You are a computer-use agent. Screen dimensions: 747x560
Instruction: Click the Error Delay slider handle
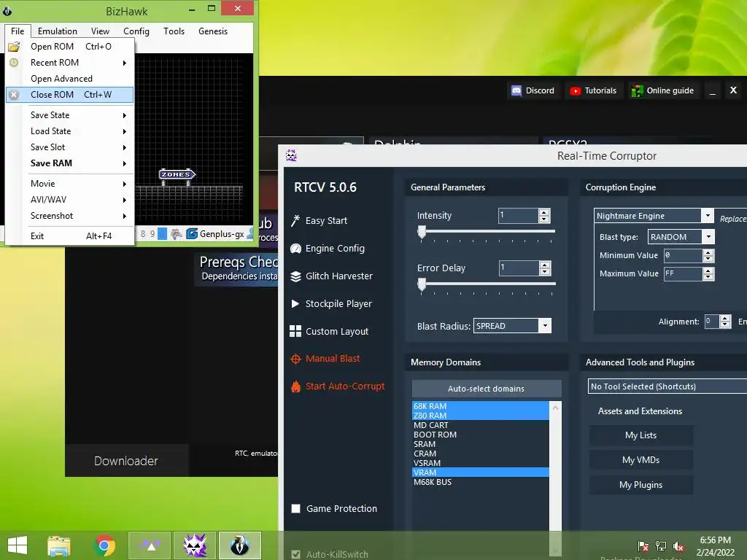[422, 284]
